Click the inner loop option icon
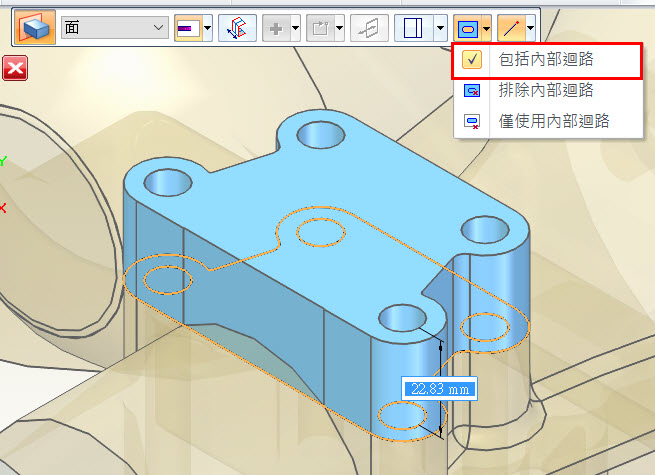The width and height of the screenshot is (655, 475). pos(467,29)
